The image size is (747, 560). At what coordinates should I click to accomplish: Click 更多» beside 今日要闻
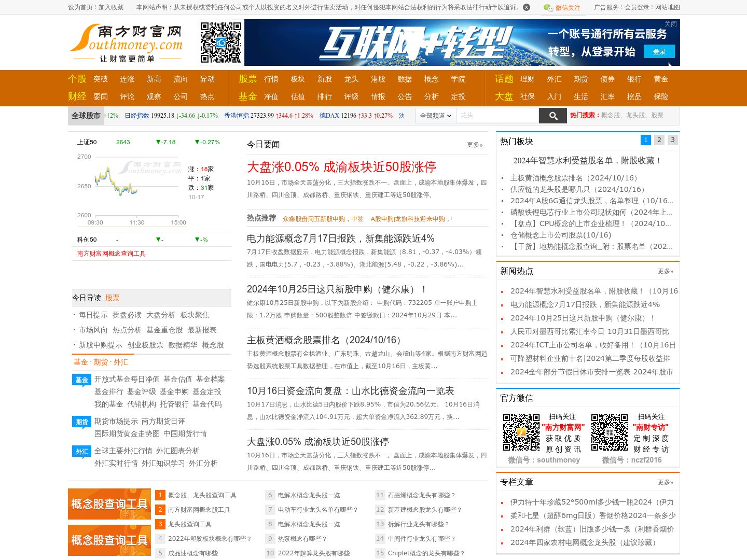coord(475,145)
